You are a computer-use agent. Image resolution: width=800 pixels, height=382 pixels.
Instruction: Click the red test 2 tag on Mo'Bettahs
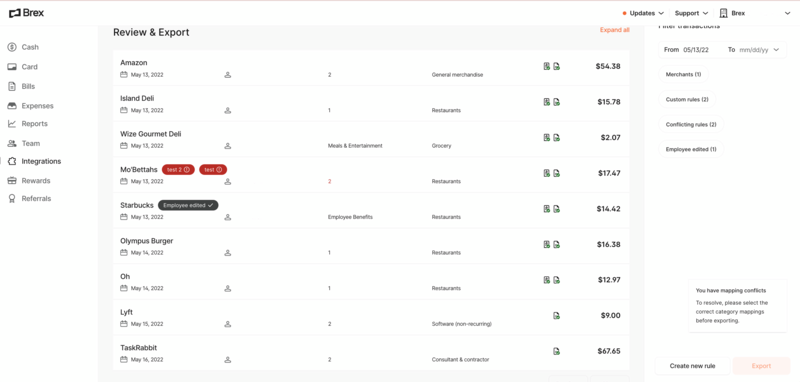point(178,170)
